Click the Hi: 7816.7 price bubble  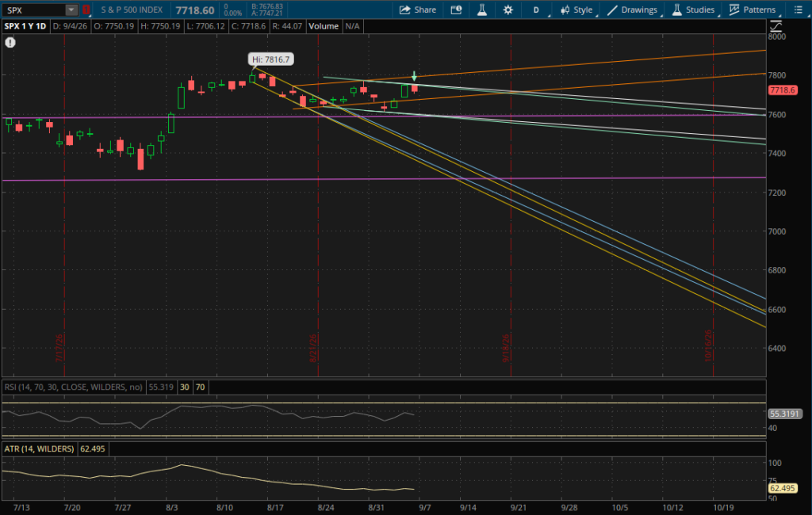pyautogui.click(x=270, y=59)
